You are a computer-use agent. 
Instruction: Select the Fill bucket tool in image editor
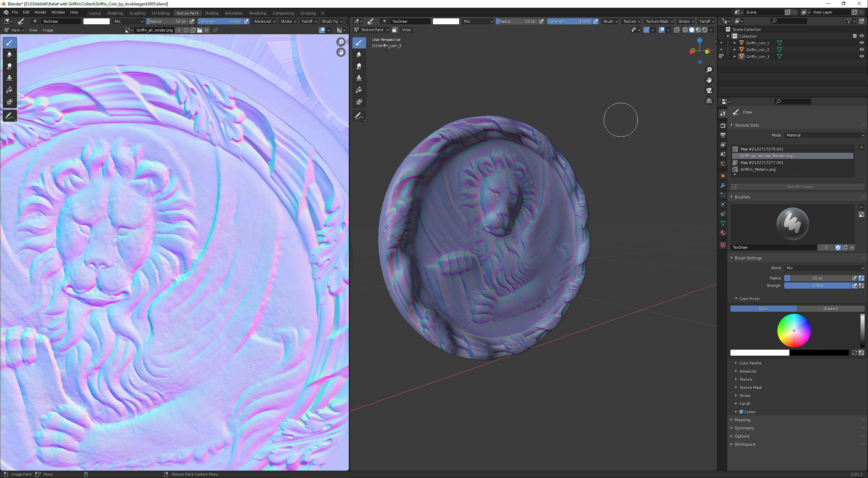pyautogui.click(x=9, y=90)
